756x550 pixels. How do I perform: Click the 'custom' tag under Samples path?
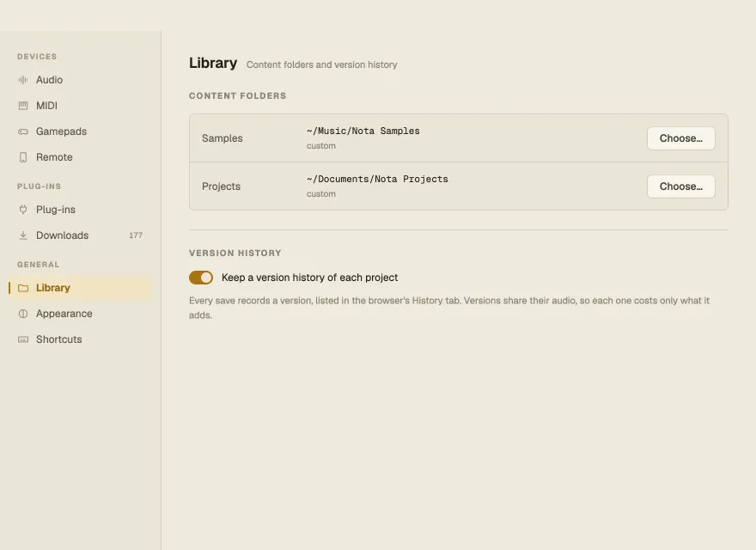click(321, 146)
